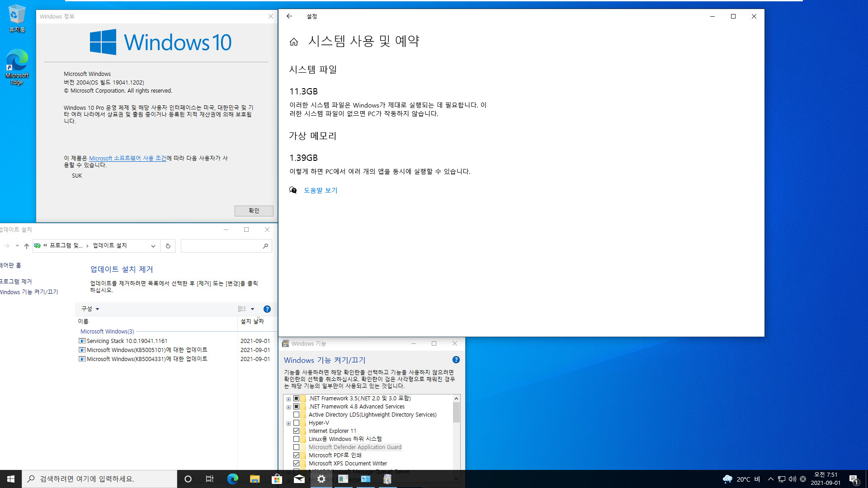Go up one level in the Installed Updates window
868x488 pixels.
(x=27, y=246)
